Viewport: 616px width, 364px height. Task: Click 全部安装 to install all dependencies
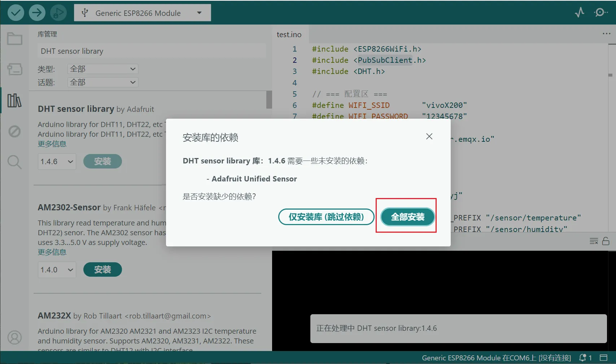pos(408,217)
